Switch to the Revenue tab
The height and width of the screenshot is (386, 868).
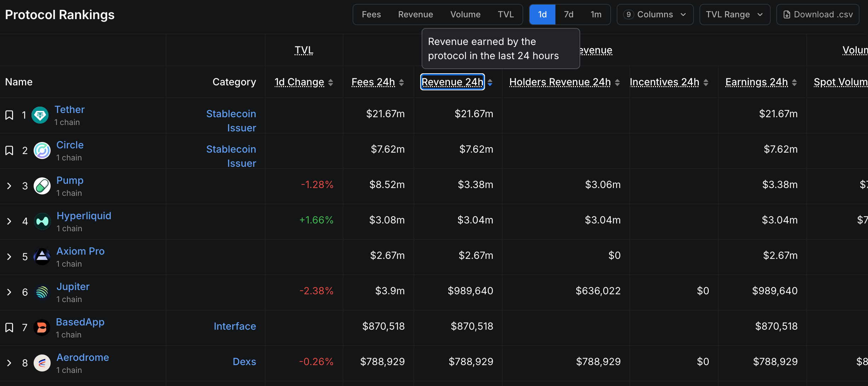coord(416,15)
